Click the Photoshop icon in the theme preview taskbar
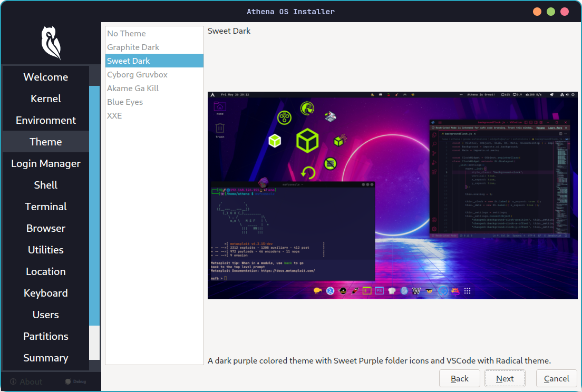The width and height of the screenshot is (582, 392). click(379, 290)
